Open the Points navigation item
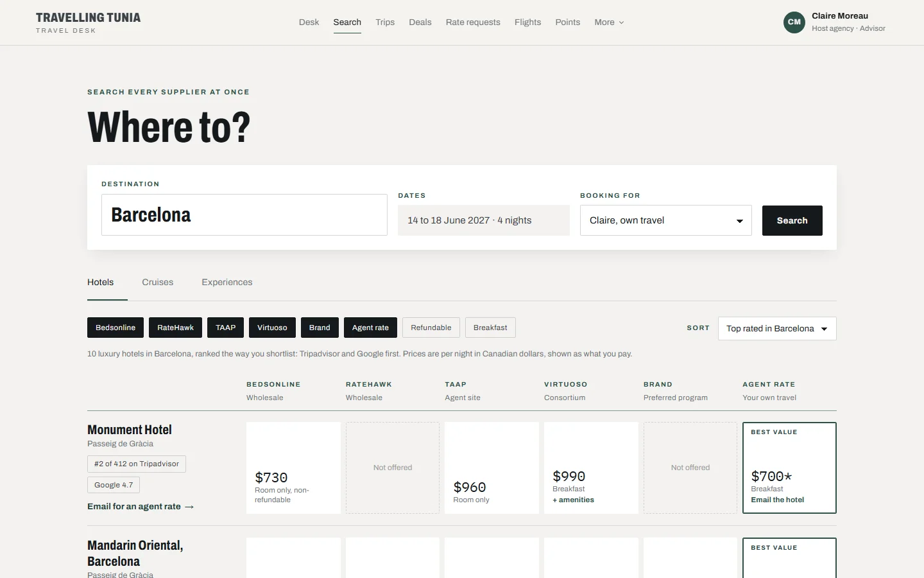Image resolution: width=924 pixels, height=578 pixels. pyautogui.click(x=568, y=22)
